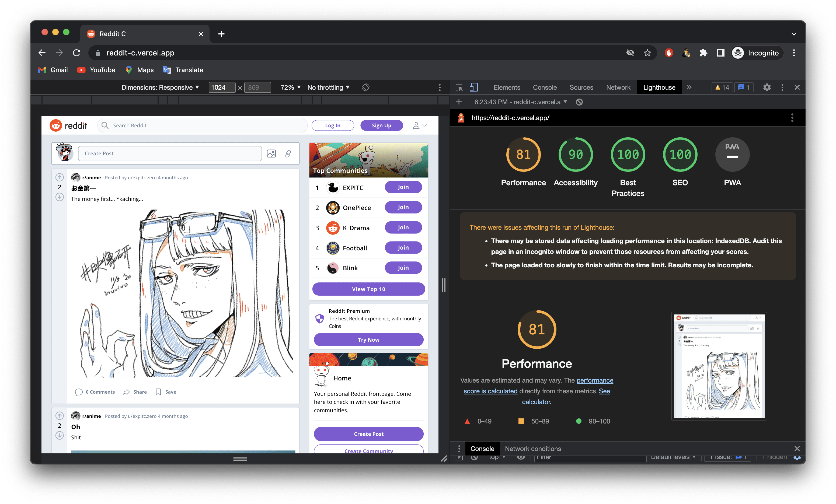This screenshot has width=836, height=504.
Task: Open device toolbar more options
Action: tap(440, 87)
